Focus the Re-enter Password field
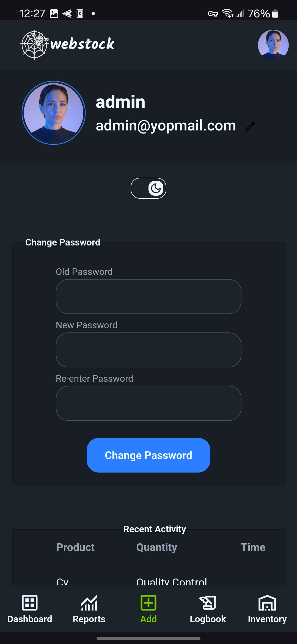 pos(148,403)
